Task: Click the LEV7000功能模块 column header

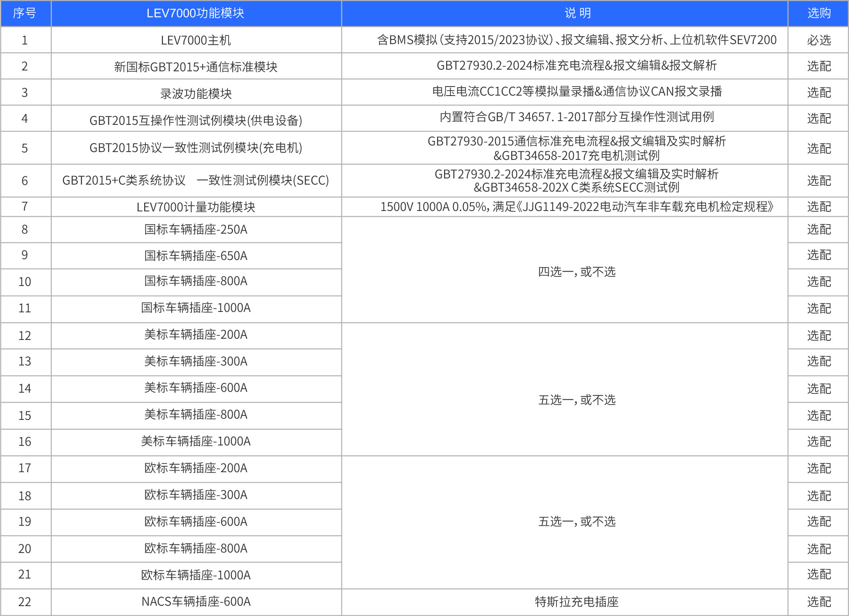Action: coord(196,13)
